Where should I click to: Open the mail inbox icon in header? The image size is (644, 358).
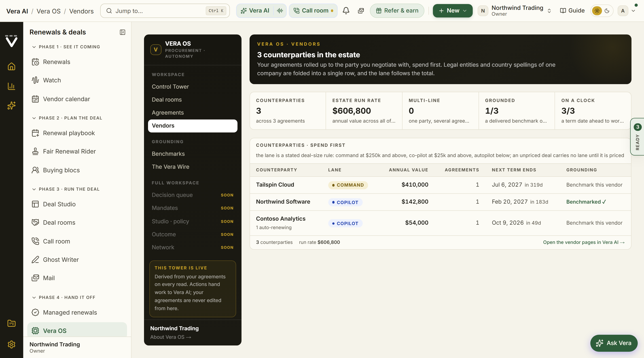point(361,11)
